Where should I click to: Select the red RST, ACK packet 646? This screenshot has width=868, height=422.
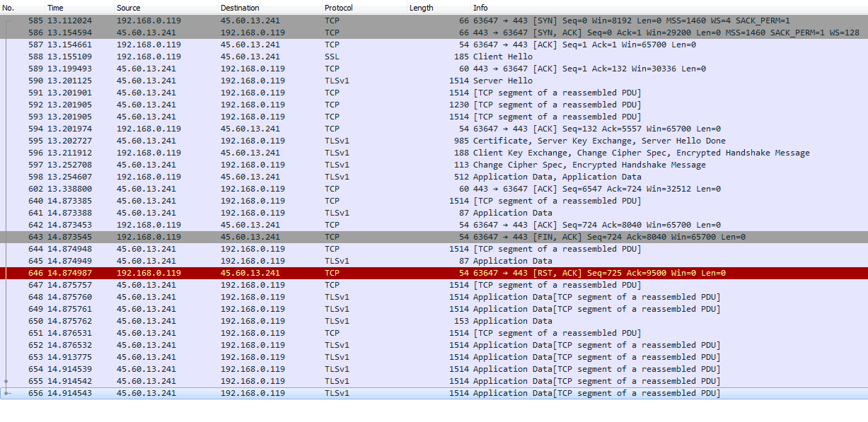pos(434,273)
